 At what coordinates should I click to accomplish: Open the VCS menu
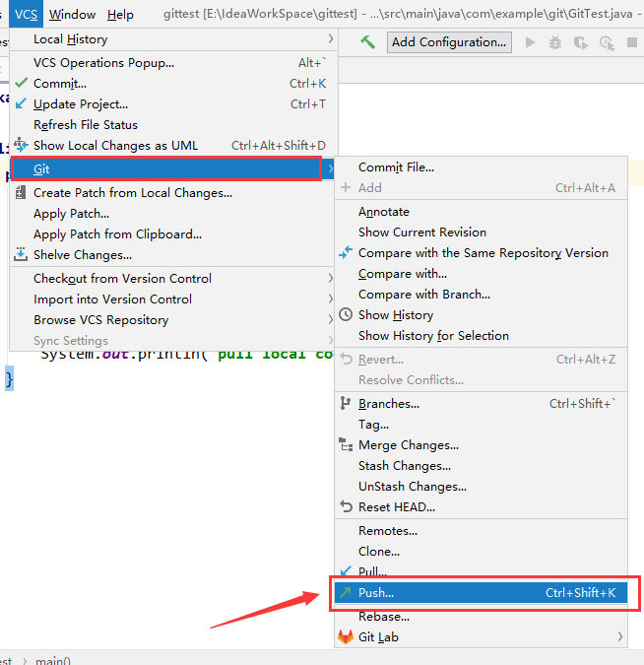(x=26, y=14)
